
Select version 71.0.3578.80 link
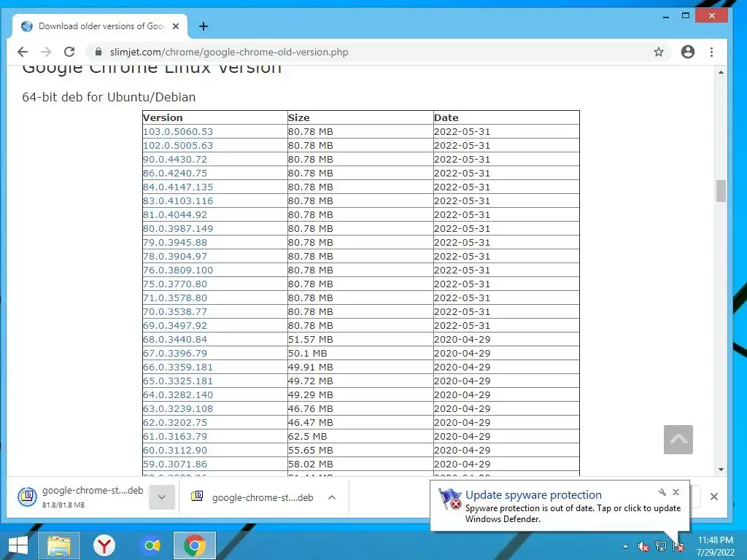175,297
